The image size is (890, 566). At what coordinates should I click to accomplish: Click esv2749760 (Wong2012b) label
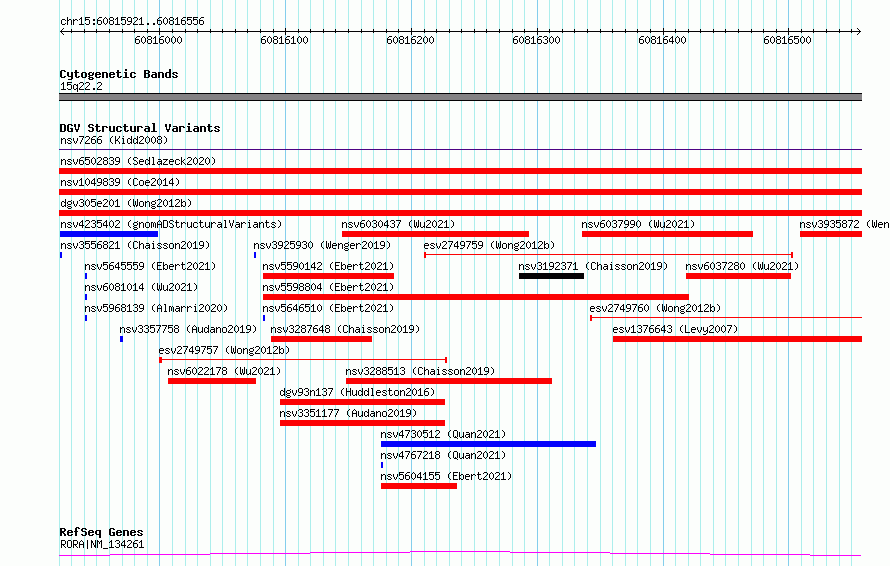[x=655, y=308]
